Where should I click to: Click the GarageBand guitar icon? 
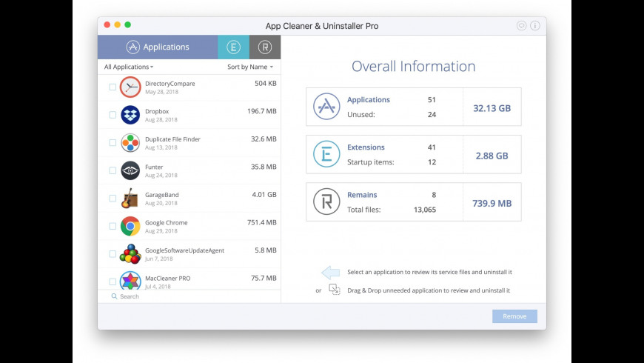130,198
